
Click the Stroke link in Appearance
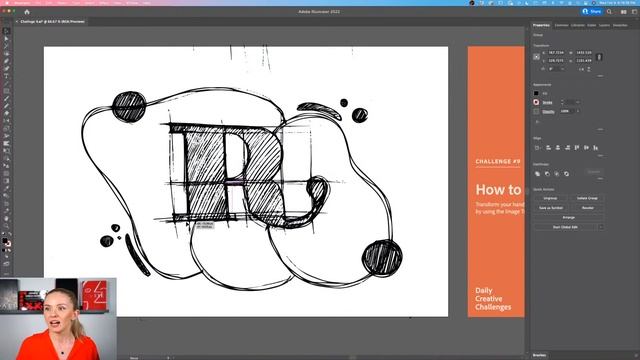pos(547,102)
